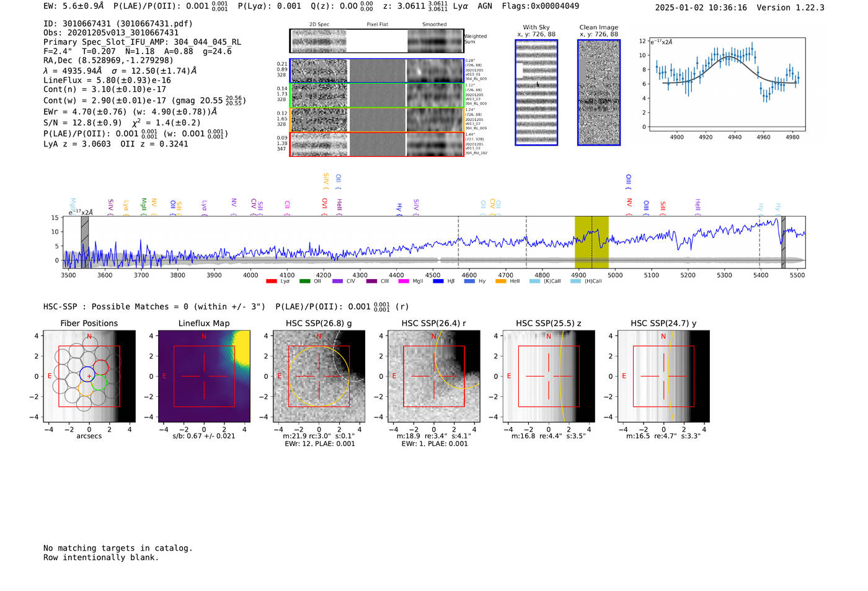Click the 'm:16.8 re:4.4" s:3.5"' caption
The width and height of the screenshot is (868, 591).
(x=549, y=436)
